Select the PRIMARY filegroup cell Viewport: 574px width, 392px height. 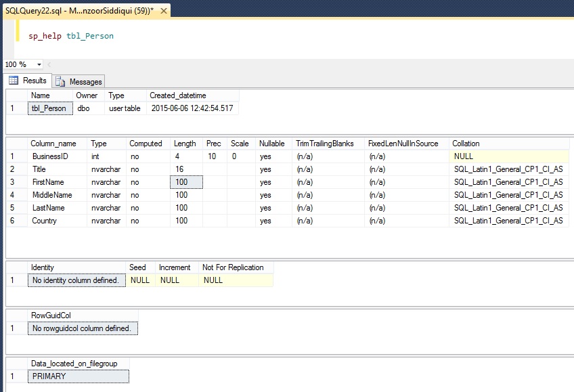tap(78, 376)
